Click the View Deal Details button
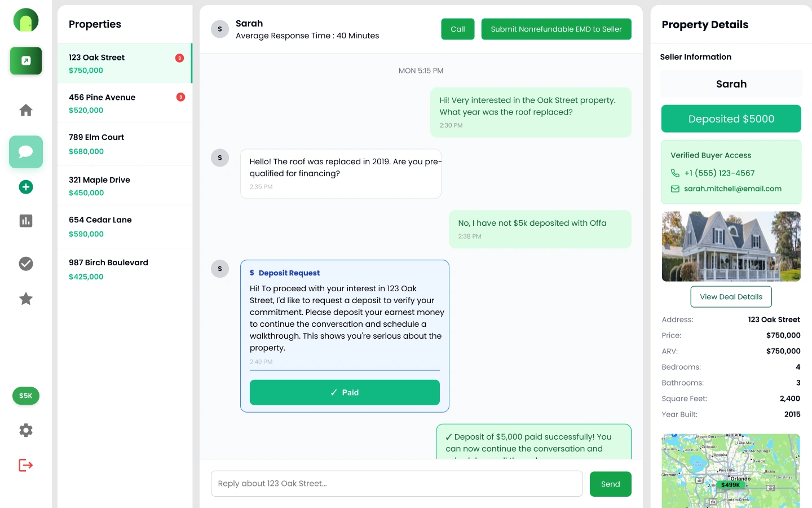The image size is (812, 508). 731,297
